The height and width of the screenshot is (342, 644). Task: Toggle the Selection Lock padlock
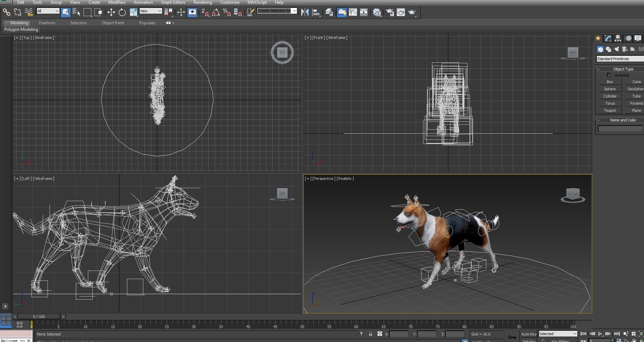[370, 334]
